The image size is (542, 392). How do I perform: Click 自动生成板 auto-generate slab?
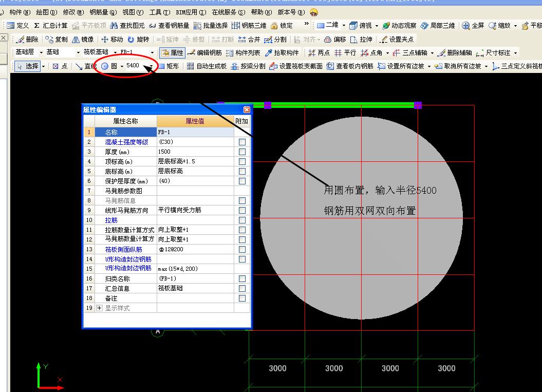(207, 66)
